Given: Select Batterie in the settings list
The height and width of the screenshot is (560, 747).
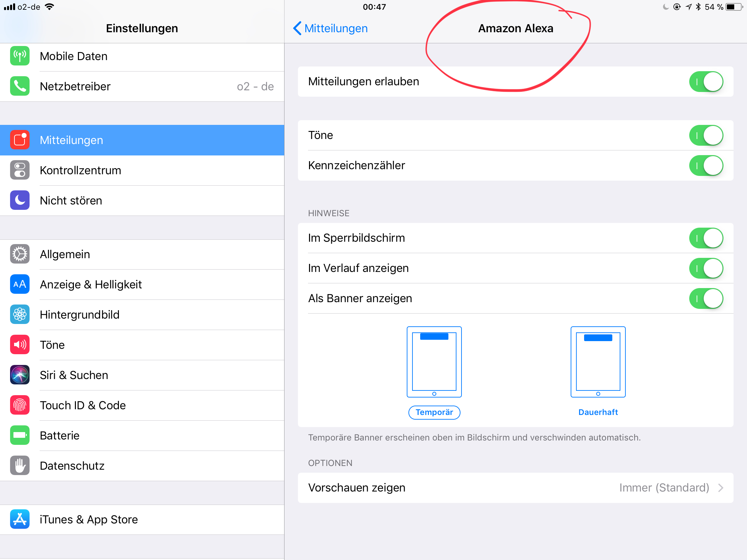Looking at the screenshot, I should point(142,435).
